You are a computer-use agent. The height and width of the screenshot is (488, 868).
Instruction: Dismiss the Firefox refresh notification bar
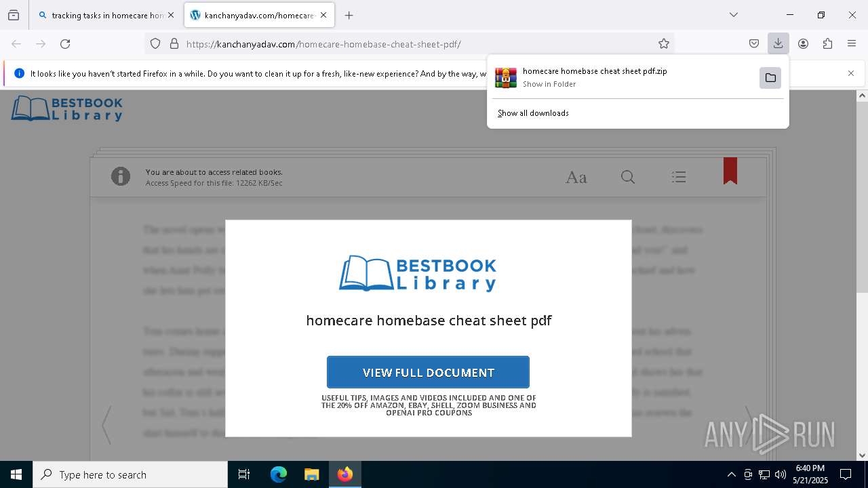[x=850, y=73]
